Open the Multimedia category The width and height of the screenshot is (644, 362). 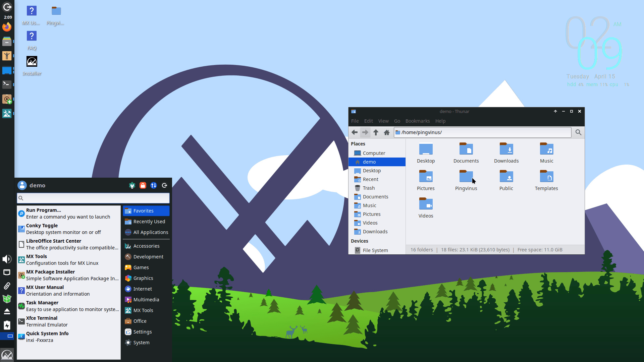146,300
